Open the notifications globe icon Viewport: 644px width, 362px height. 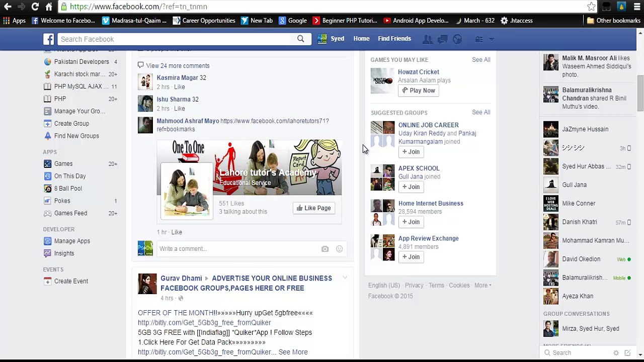pyautogui.click(x=457, y=39)
